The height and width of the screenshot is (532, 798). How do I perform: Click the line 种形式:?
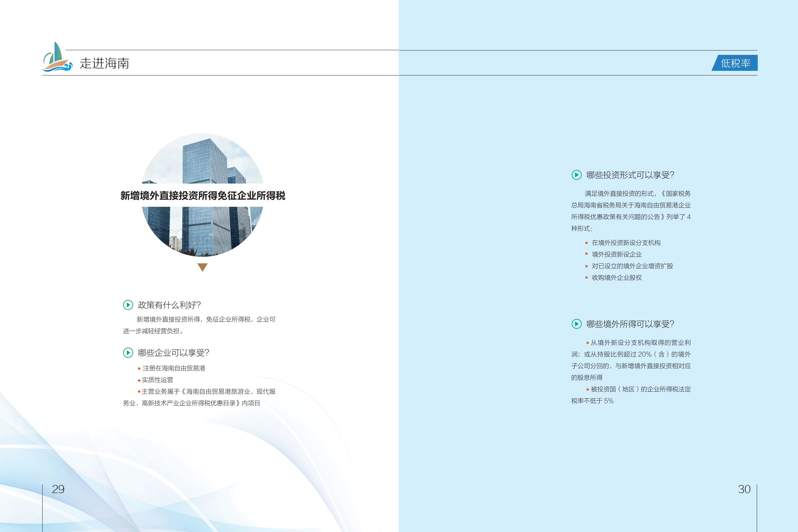582,229
